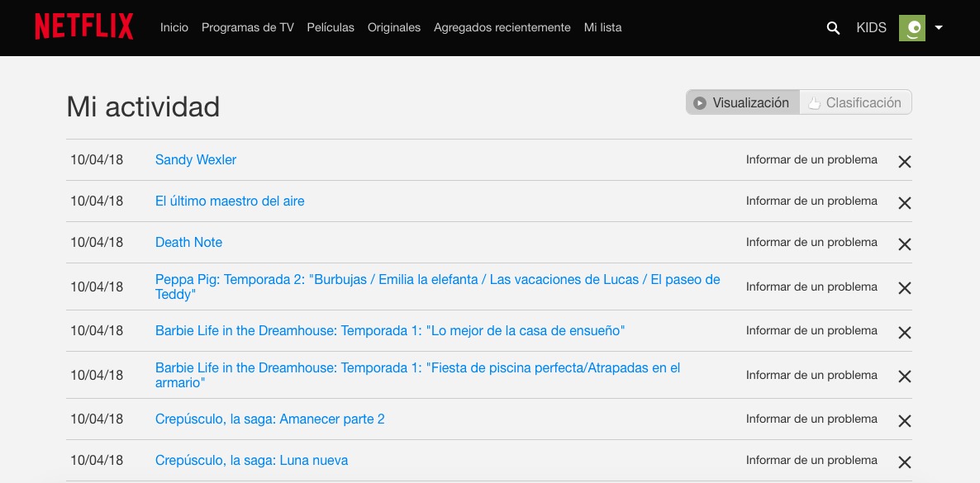
Task: Report problem for Barbie "Fiesta de piscina"
Action: pos(811,375)
